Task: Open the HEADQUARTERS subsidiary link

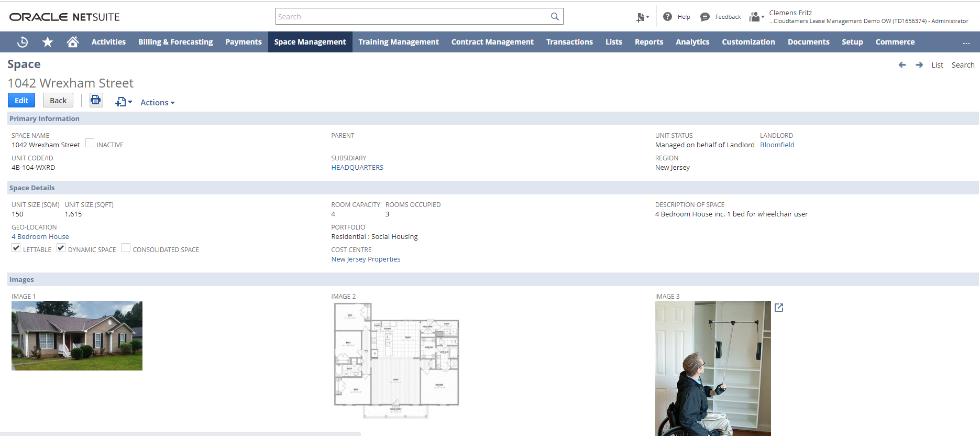Action: (357, 168)
